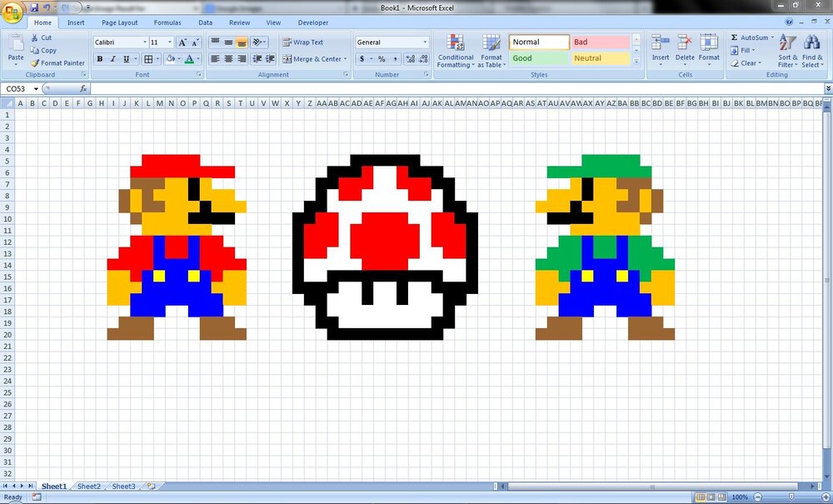Apply Fill Color paint bucket

[x=169, y=59]
